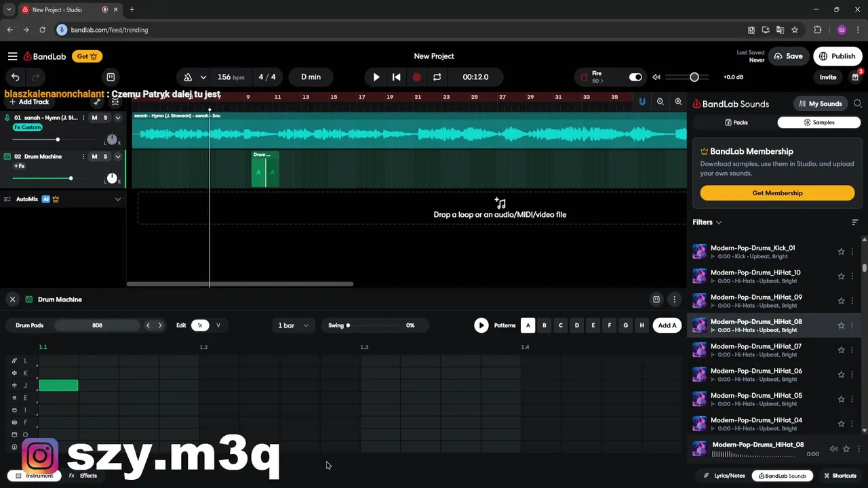This screenshot has height=488, width=868.
Task: Open the Effects tab
Action: point(83,476)
